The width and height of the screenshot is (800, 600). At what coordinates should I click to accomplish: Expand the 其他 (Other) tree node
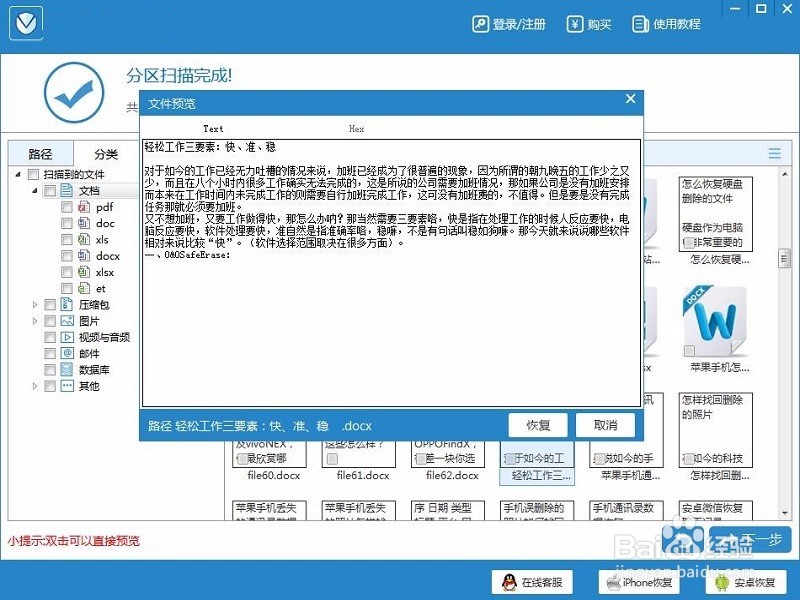tap(34, 384)
